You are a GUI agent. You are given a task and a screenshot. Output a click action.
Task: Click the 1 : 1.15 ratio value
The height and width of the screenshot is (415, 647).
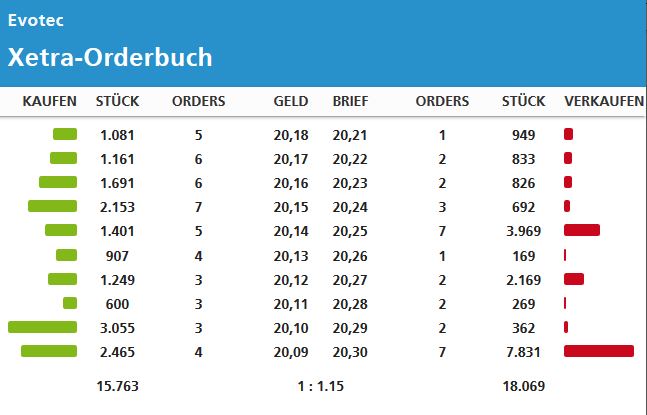(320, 385)
